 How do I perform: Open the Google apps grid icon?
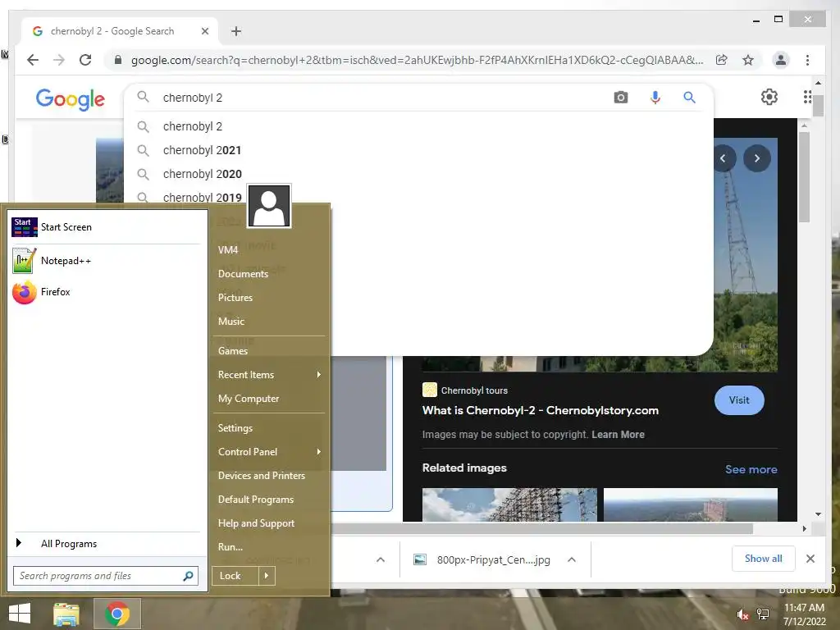pyautogui.click(x=807, y=97)
